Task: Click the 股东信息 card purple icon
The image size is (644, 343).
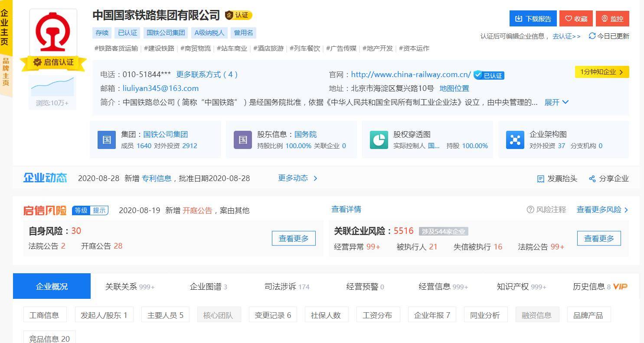Action: 243,140
